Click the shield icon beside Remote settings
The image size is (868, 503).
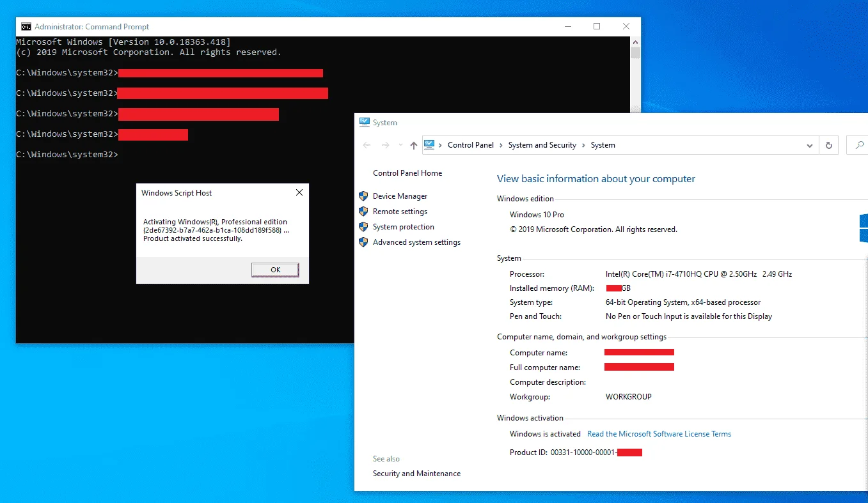pos(363,212)
